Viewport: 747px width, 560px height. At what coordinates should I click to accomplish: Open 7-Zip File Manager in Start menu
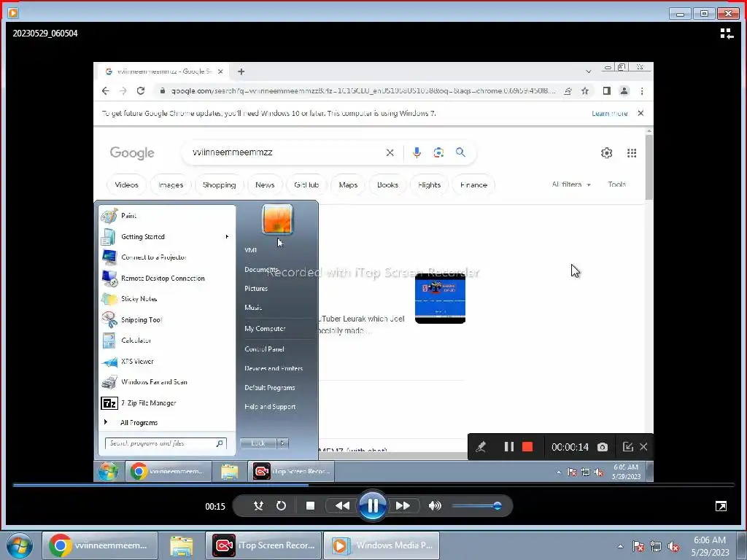pyautogui.click(x=167, y=402)
